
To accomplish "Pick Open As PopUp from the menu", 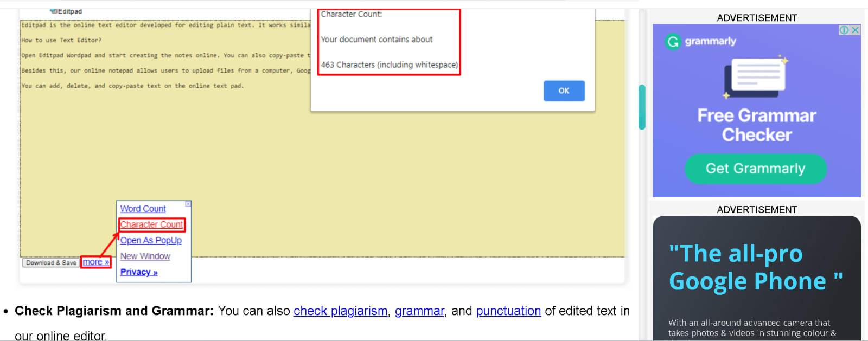I will coord(151,240).
